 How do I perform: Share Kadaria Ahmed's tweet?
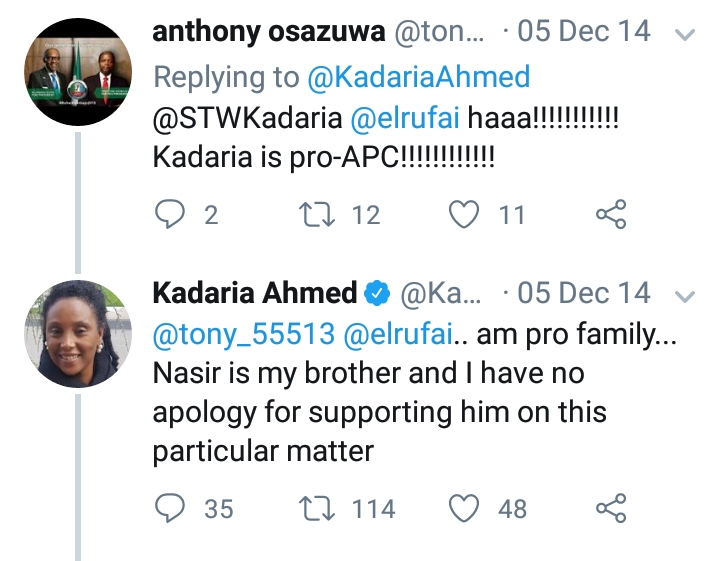610,509
